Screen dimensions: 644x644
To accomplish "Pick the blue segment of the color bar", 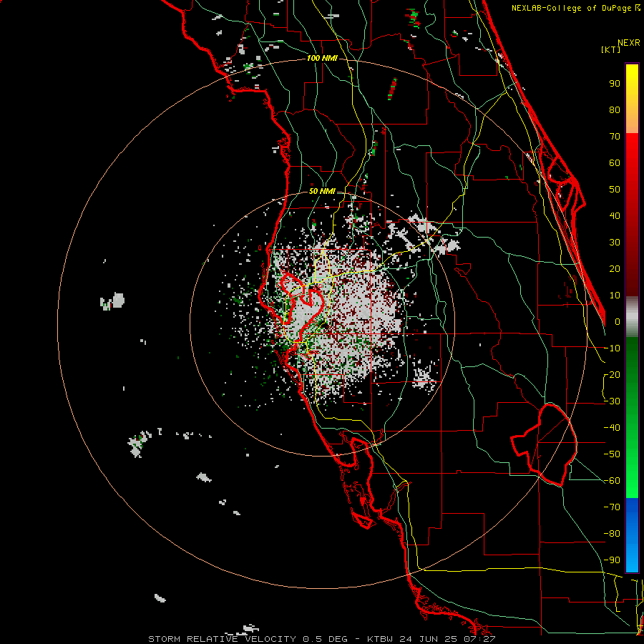I will (632, 535).
